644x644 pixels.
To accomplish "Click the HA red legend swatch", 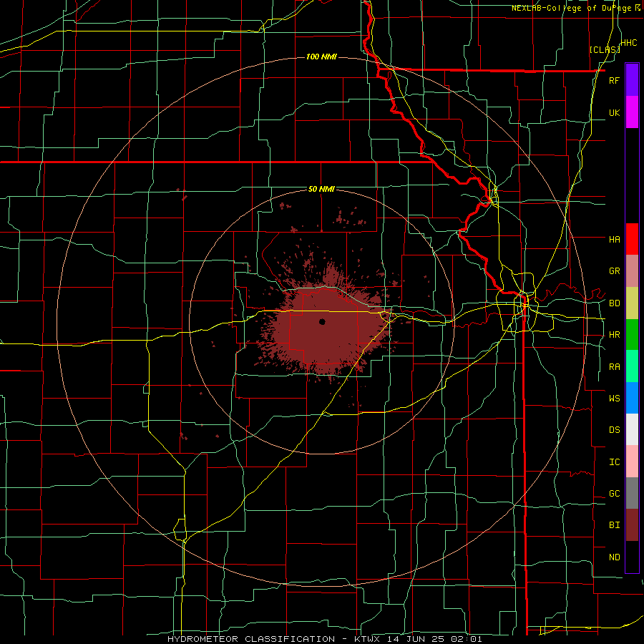I will click(632, 239).
